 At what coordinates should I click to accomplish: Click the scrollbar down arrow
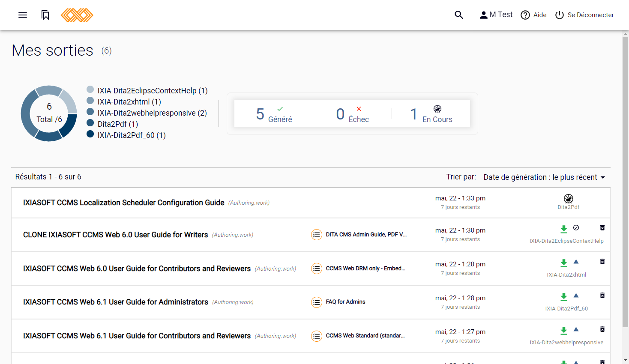tap(626, 360)
